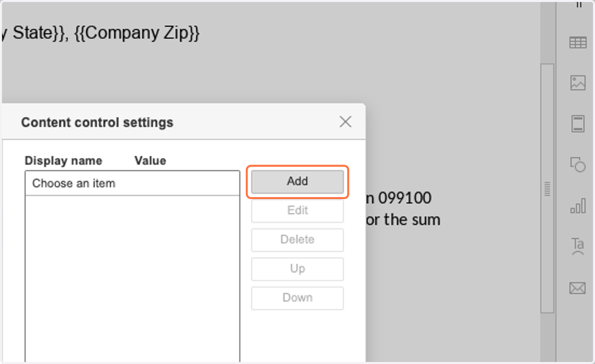The width and height of the screenshot is (595, 364).
Task: Open the Shape settings sidebar icon
Action: pyautogui.click(x=578, y=164)
